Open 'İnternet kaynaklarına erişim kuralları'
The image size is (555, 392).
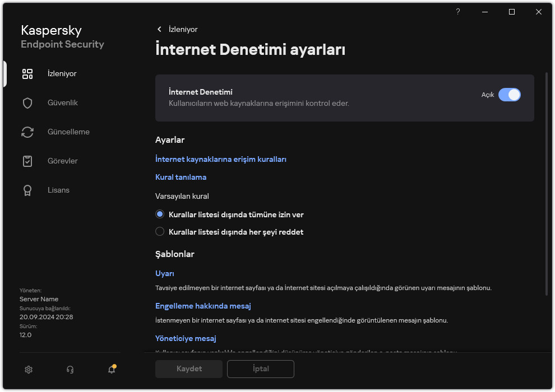221,159
